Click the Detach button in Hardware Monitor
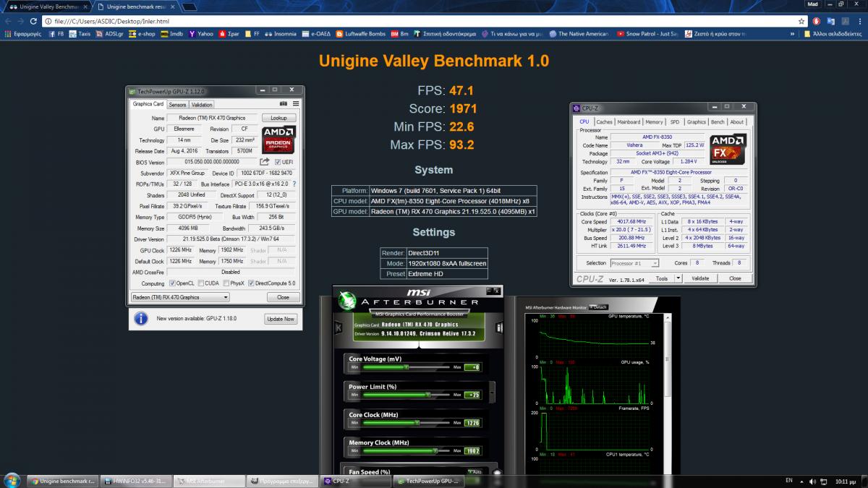Screen dimensions: 868x488 pos(599,307)
